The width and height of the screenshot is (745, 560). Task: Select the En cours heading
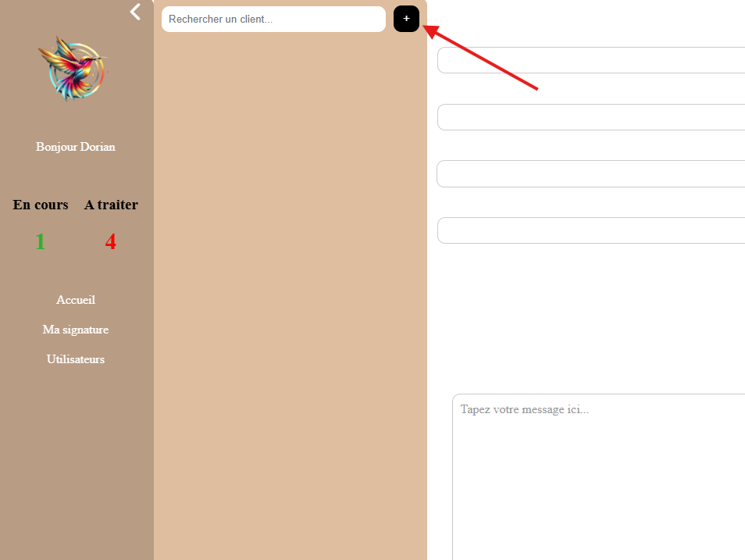click(41, 205)
